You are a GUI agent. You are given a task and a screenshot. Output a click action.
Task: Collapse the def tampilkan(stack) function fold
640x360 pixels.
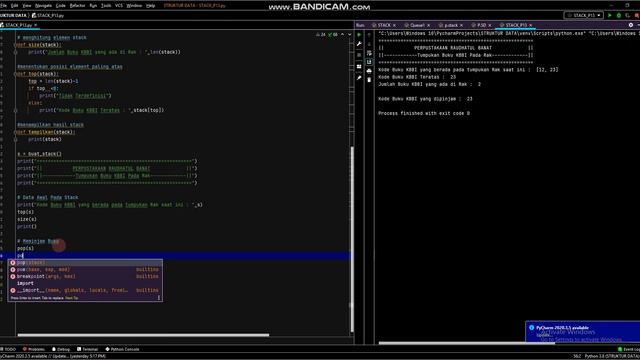tap(15, 132)
